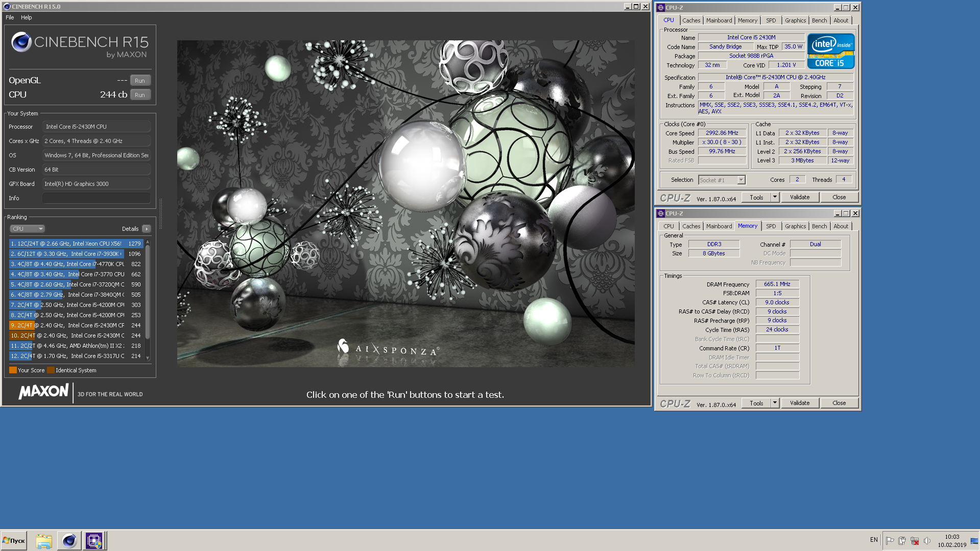The image size is (980, 551).
Task: Open the Bench tab in upper CPU-Z
Action: pos(819,20)
